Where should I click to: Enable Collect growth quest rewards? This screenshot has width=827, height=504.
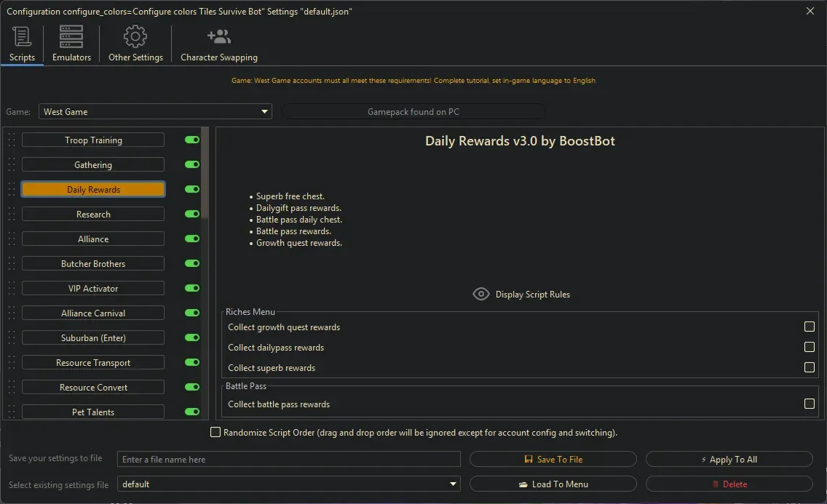click(809, 327)
